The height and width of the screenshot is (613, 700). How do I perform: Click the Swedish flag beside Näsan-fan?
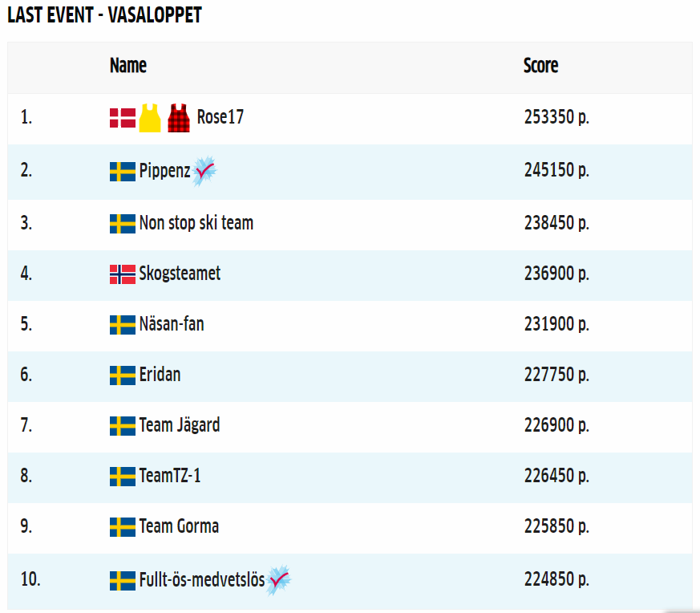(123, 325)
